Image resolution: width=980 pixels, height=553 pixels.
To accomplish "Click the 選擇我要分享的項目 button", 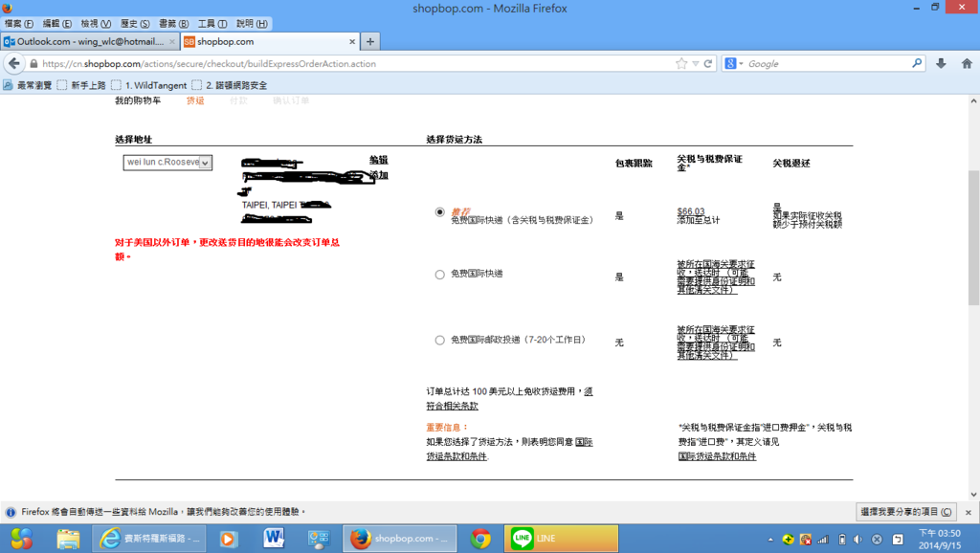I will tap(905, 512).
